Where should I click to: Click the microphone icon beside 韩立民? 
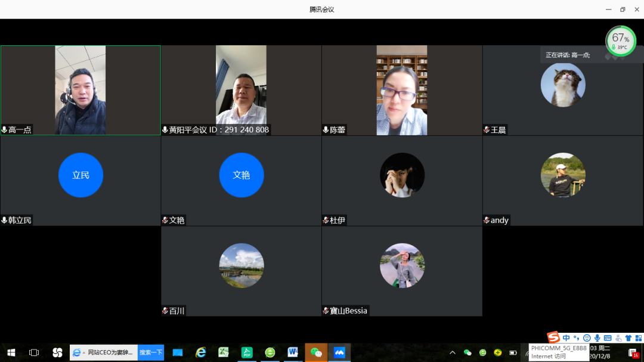5,220
